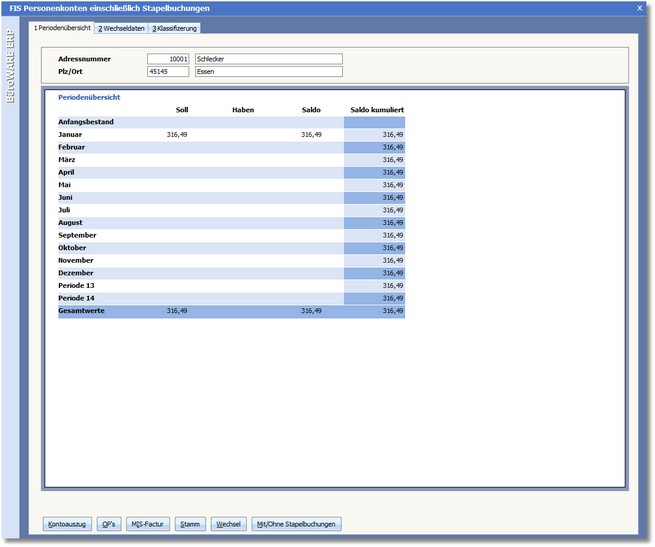655x547 pixels.
Task: Toggle Mit/Ohne Stapelbuchungen
Action: (297, 523)
